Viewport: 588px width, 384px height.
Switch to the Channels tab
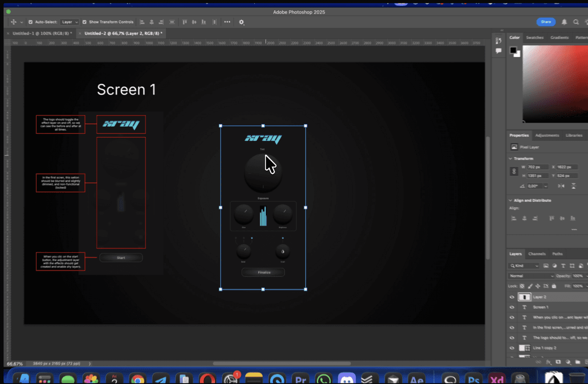pos(537,254)
